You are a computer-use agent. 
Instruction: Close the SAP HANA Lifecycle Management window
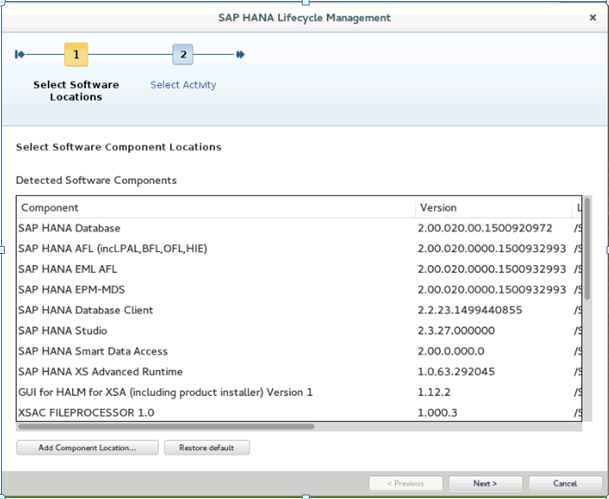point(593,18)
